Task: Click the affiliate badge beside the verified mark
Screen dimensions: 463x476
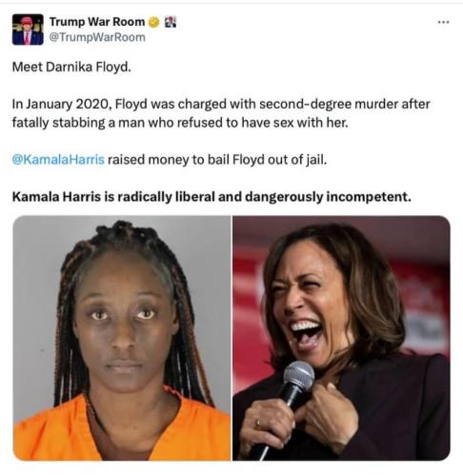Action: tap(171, 22)
